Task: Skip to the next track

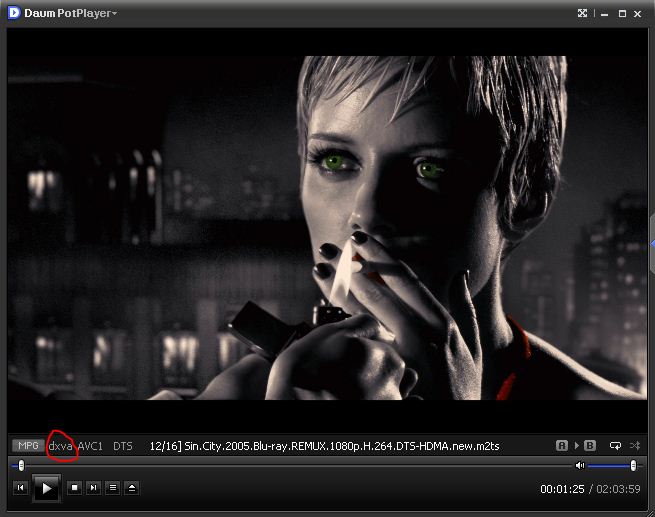Action: click(x=93, y=488)
